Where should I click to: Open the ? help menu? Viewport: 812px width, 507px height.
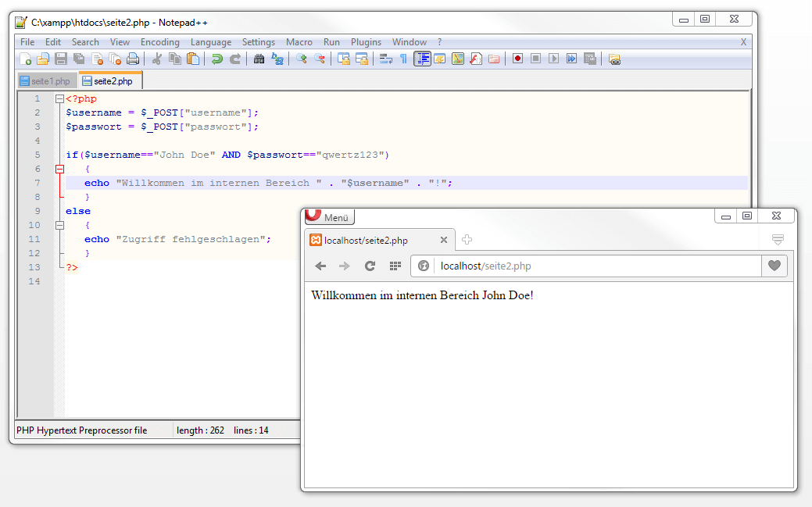tap(440, 42)
